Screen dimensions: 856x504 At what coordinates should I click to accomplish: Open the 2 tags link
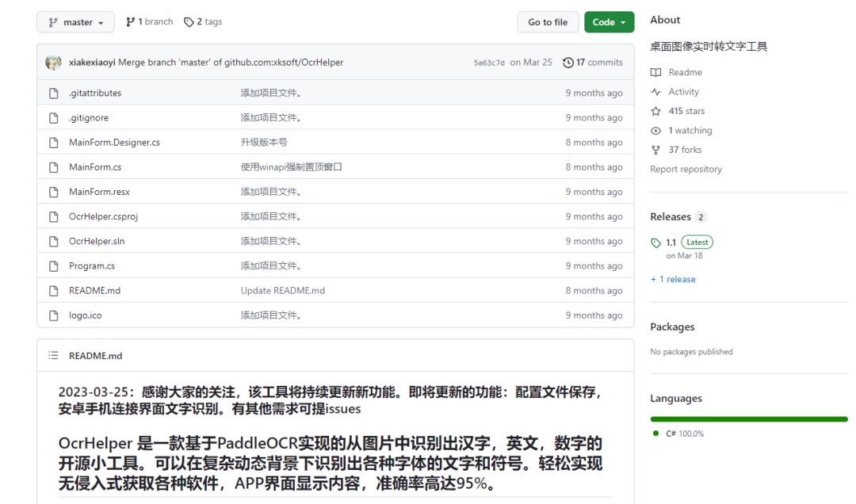tap(203, 22)
